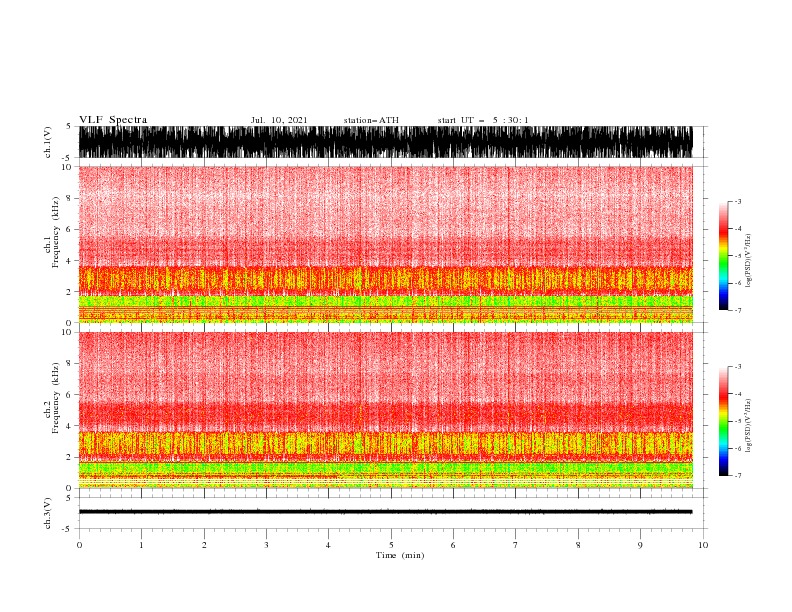Click the "-7" label on ch.2 color scale
The height and width of the screenshot is (612, 792).
[737, 476]
